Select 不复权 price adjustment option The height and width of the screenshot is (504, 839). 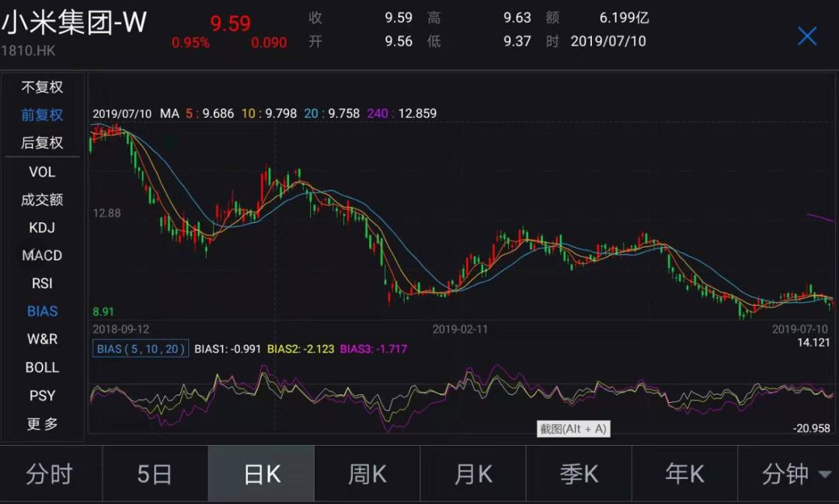click(x=42, y=87)
